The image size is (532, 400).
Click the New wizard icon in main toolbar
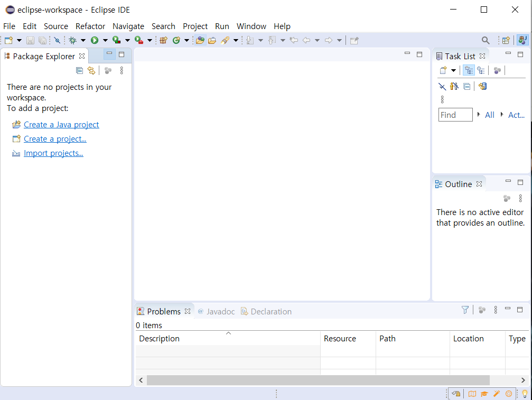click(x=9, y=40)
